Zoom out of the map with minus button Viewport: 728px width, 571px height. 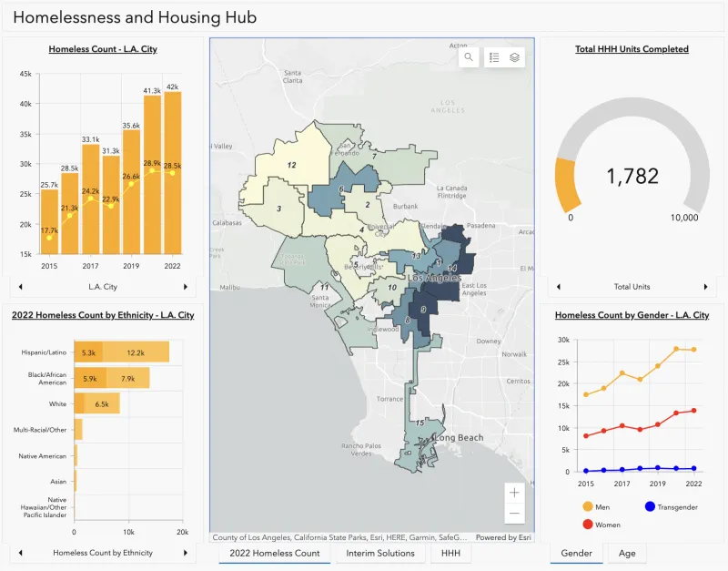[514, 514]
